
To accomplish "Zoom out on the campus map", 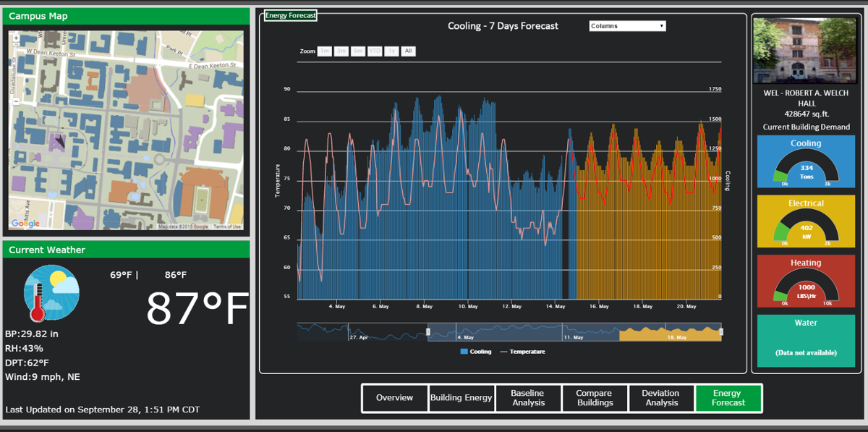I will pyautogui.click(x=15, y=101).
